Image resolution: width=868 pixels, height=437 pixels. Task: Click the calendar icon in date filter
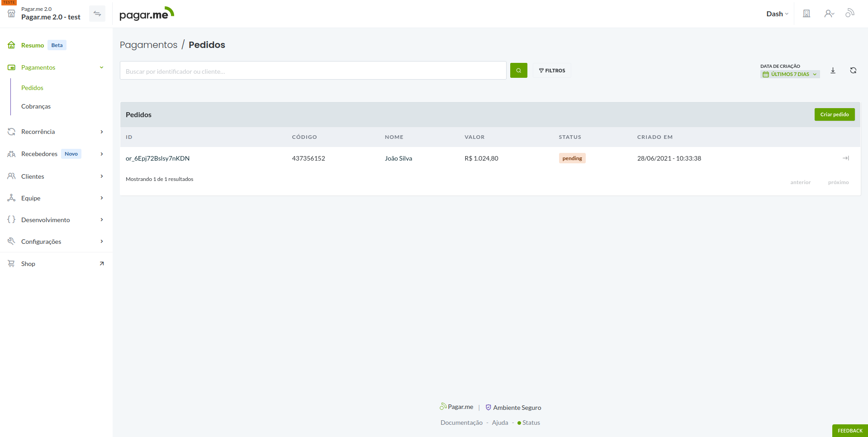pos(766,75)
